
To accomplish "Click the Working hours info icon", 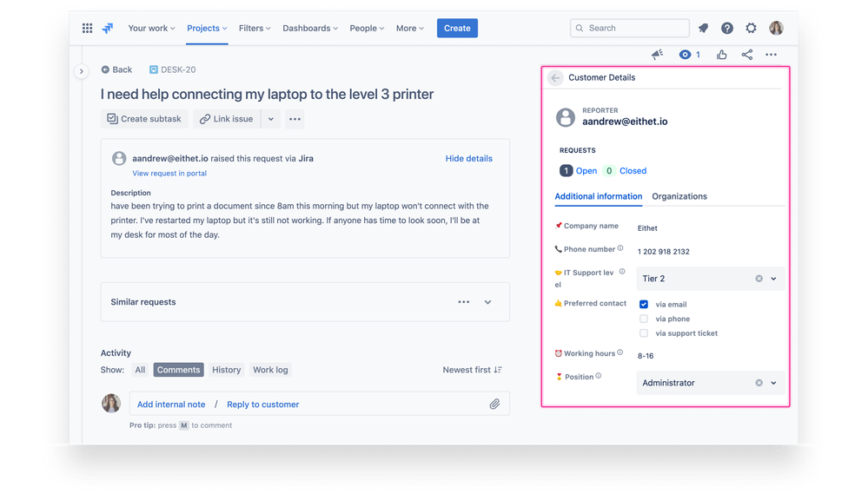I will [x=620, y=352].
